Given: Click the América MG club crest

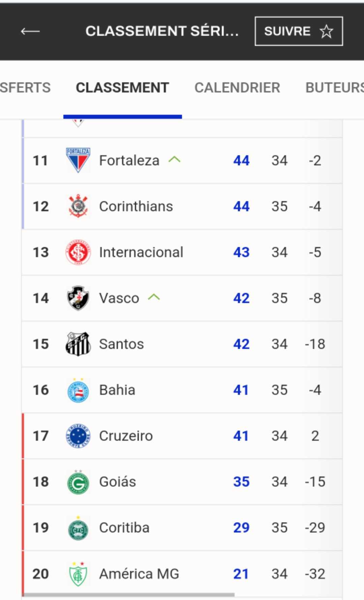Looking at the screenshot, I should click(78, 574).
